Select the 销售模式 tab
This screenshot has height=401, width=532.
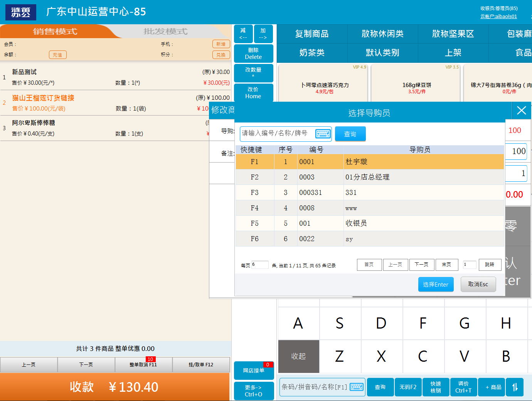click(x=55, y=32)
